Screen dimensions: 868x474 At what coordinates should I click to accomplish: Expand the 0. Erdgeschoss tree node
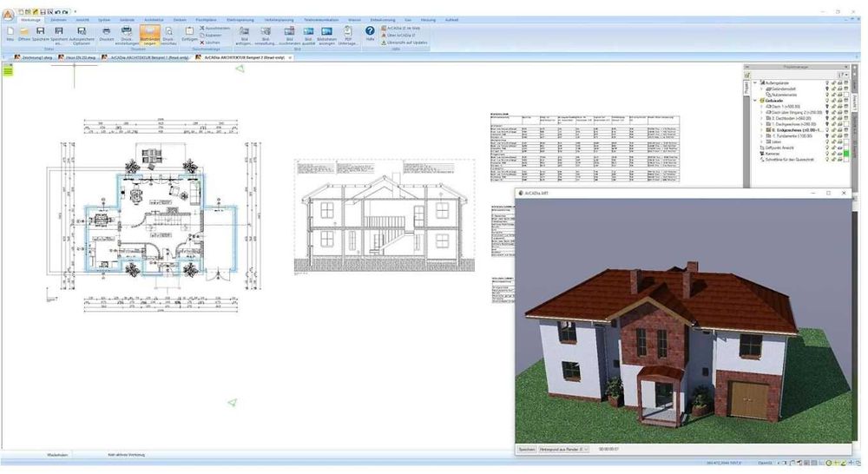point(762,130)
